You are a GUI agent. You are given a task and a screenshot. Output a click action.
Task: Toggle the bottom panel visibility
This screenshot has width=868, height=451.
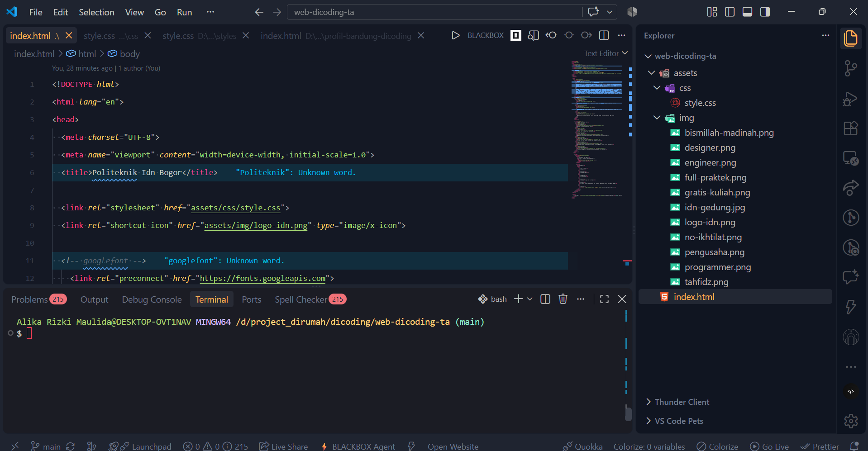click(x=748, y=12)
